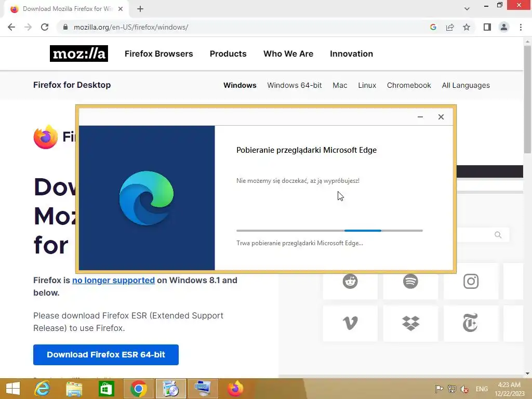Open Action Center flag icon
Image resolution: width=532 pixels, height=399 pixels.
pyautogui.click(x=439, y=389)
